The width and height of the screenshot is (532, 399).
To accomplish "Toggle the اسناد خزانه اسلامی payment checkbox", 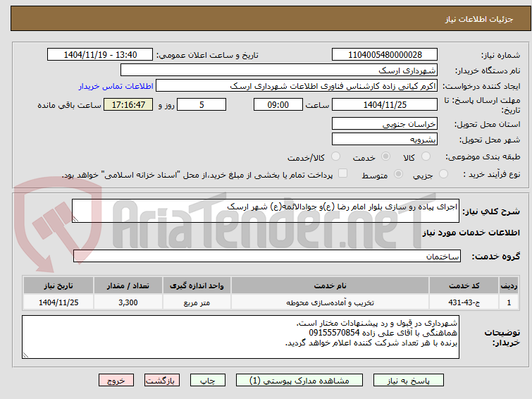I will pos(343,173).
